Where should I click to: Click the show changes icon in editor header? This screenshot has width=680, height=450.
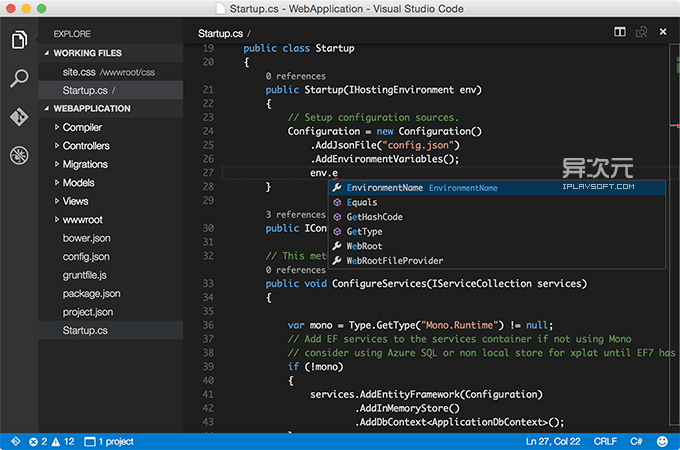(x=641, y=33)
